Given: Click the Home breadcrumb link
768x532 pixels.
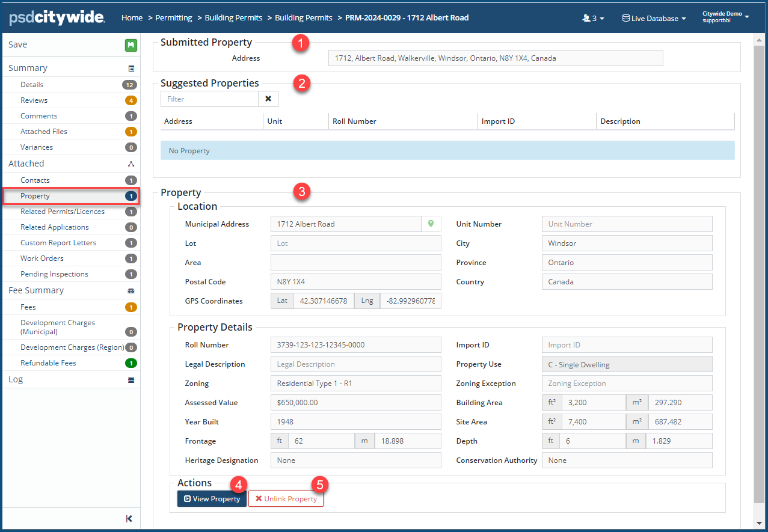Looking at the screenshot, I should coord(132,18).
